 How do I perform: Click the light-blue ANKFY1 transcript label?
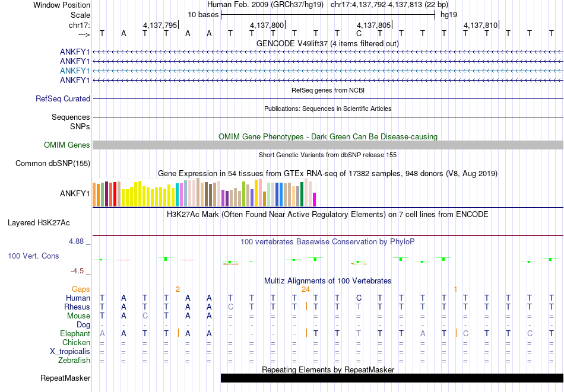pyautogui.click(x=75, y=71)
